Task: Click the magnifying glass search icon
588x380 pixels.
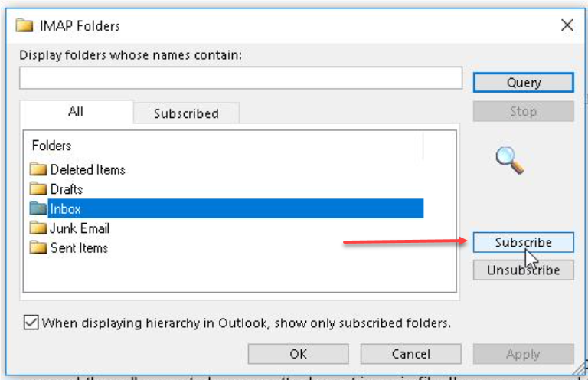Action: click(509, 160)
